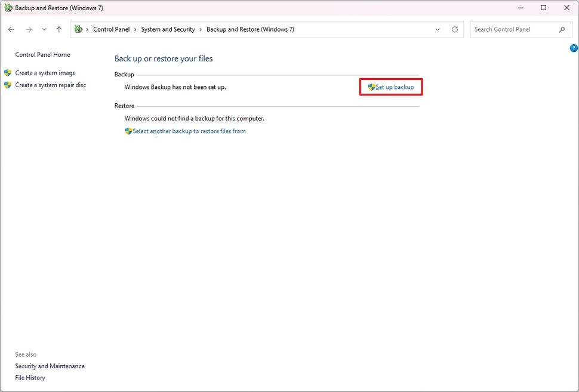Open recent locations with the chevron beside forward arrow
This screenshot has height=392, width=579.
click(44, 29)
